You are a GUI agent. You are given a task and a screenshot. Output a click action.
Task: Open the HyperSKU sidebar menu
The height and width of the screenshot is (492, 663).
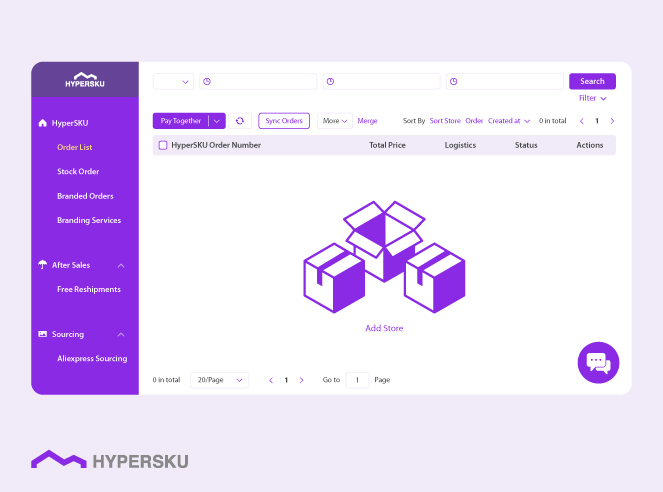[70, 123]
